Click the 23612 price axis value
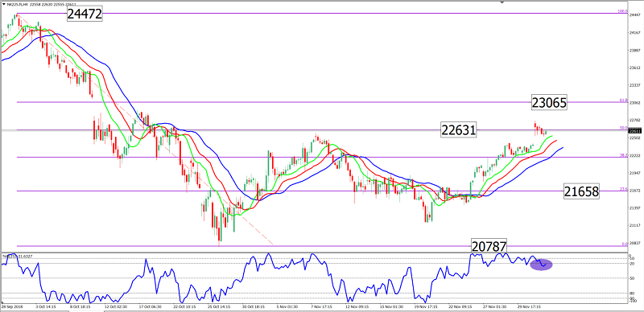This screenshot has height=312, width=644. [635, 68]
